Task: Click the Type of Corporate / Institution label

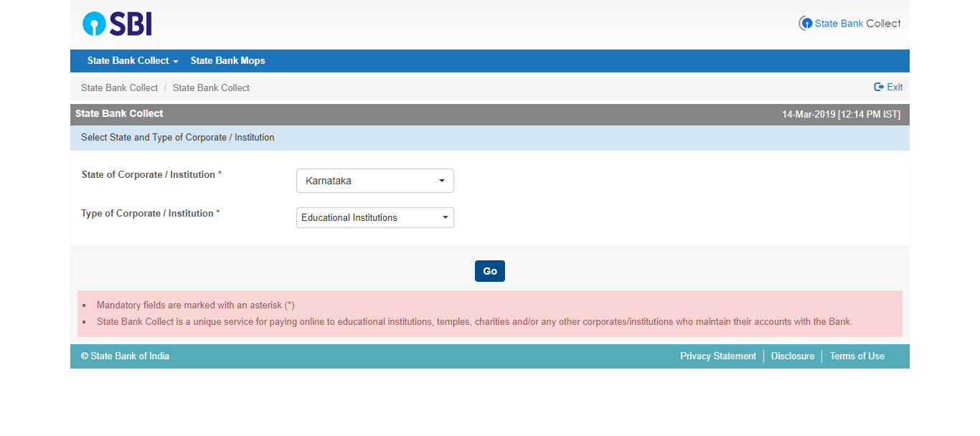Action: [x=147, y=214]
